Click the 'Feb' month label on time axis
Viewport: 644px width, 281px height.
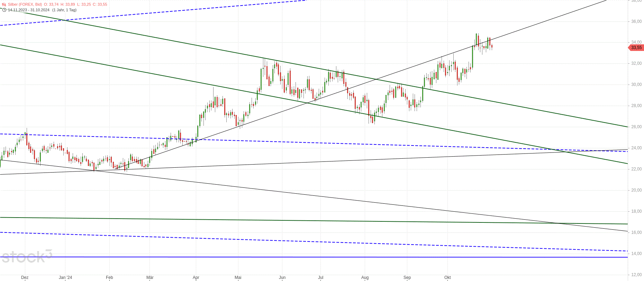click(x=109, y=278)
